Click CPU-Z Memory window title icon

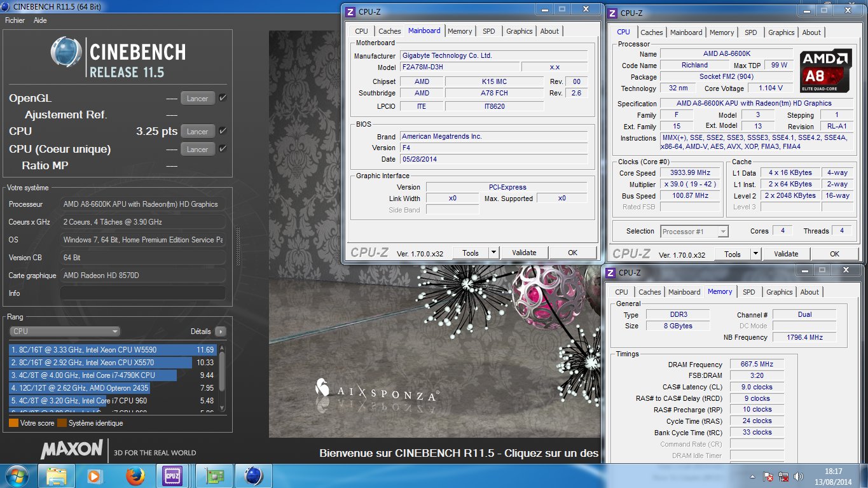coord(610,272)
